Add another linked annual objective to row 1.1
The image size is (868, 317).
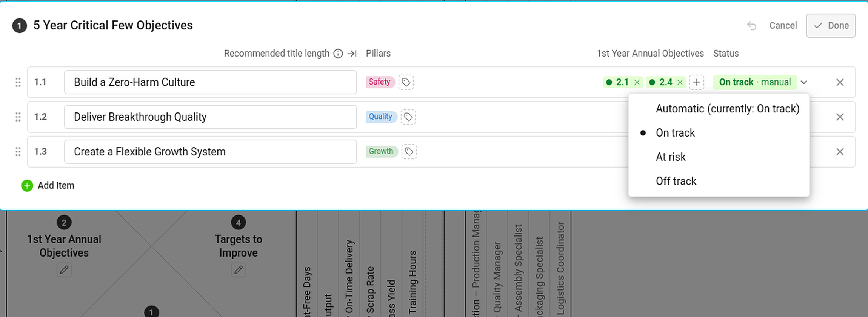pyautogui.click(x=697, y=82)
